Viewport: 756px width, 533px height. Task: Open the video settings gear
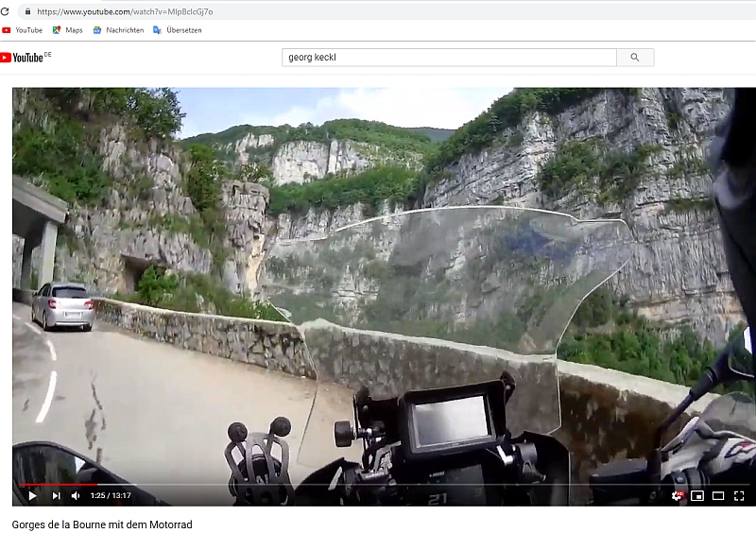pos(677,495)
